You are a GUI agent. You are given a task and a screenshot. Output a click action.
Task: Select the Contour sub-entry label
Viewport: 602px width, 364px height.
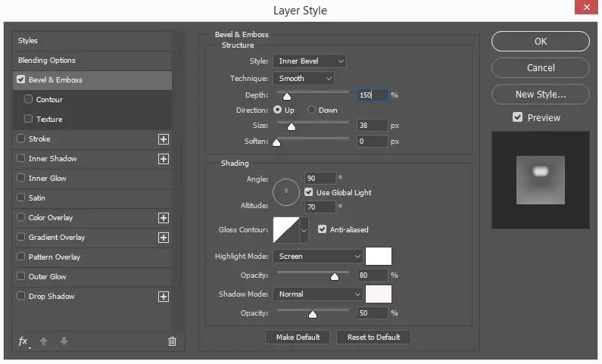point(49,100)
